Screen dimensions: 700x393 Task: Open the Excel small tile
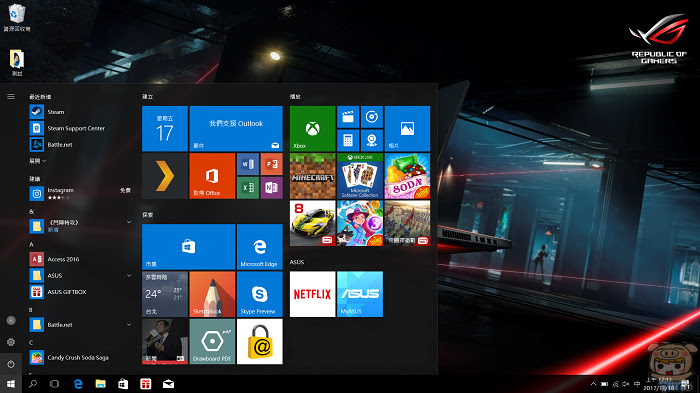coord(248,188)
